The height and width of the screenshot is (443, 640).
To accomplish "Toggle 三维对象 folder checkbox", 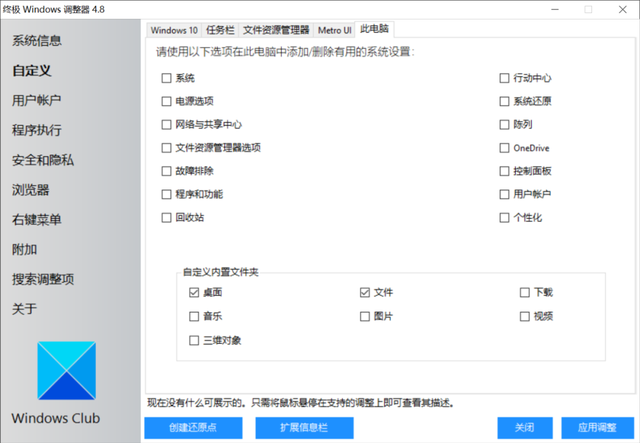I will tap(194, 341).
